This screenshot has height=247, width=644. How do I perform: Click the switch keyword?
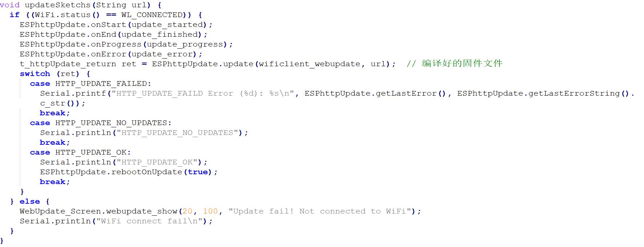35,74
